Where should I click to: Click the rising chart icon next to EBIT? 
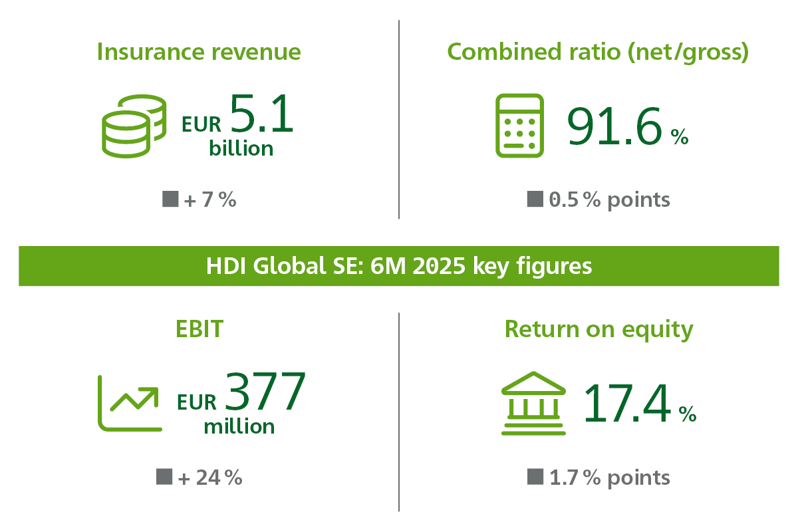pyautogui.click(x=130, y=402)
